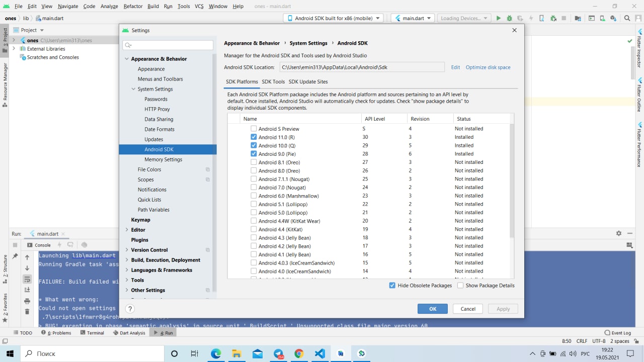Uncheck Android 10.0 (Q) platform
This screenshot has width=644, height=362.
(x=254, y=145)
